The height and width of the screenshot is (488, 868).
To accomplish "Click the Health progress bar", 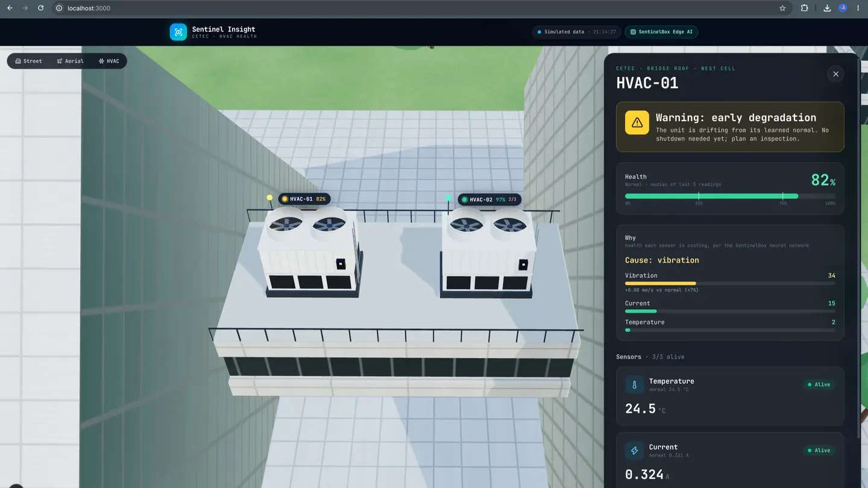I will pyautogui.click(x=730, y=196).
